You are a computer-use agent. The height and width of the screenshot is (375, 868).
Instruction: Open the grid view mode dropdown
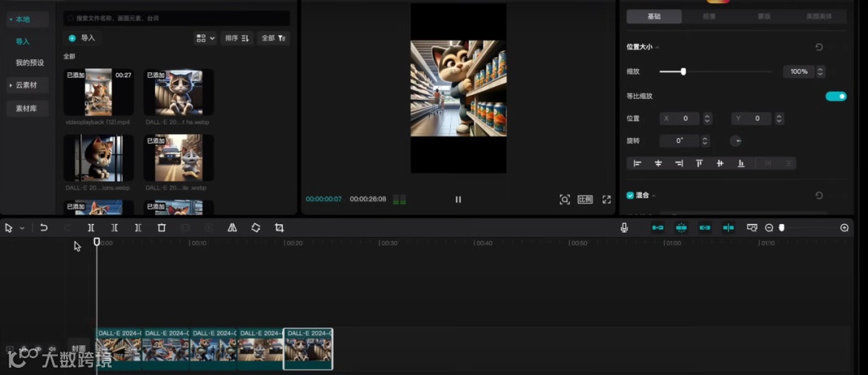point(206,39)
